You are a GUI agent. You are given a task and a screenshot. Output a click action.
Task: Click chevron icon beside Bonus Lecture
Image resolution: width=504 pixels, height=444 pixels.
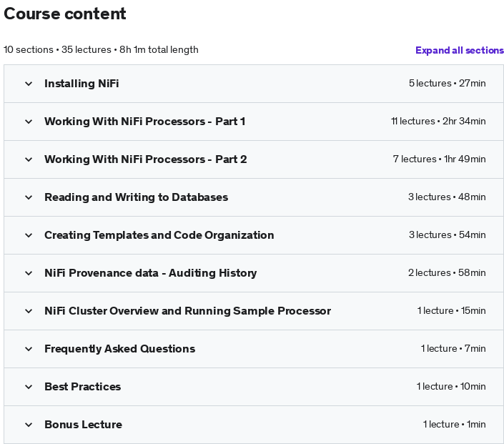(29, 425)
